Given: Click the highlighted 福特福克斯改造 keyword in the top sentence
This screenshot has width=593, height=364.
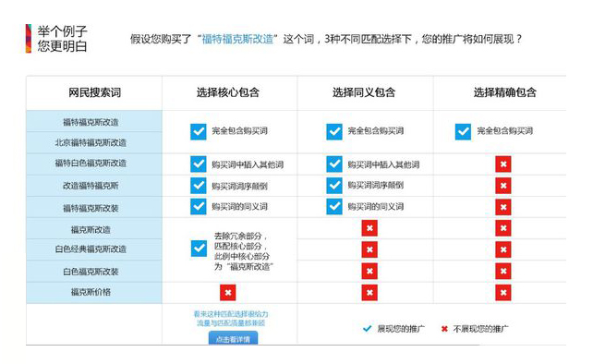Looking at the screenshot, I should 237,39.
